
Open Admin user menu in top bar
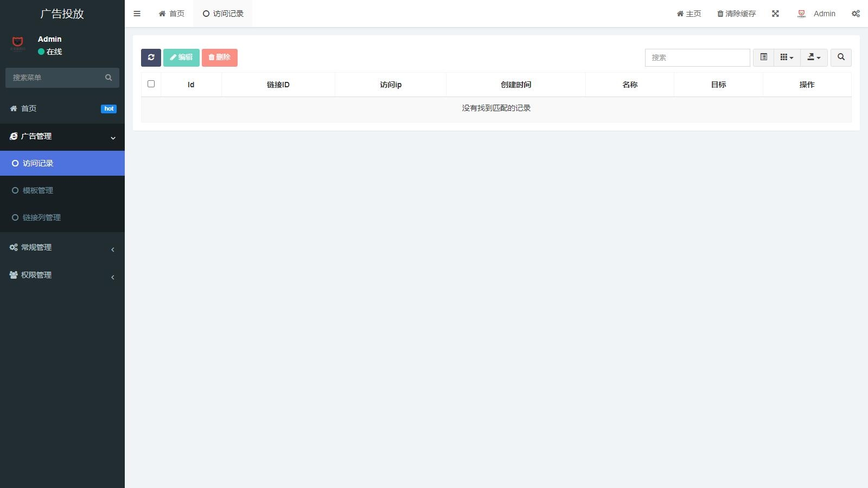point(816,14)
